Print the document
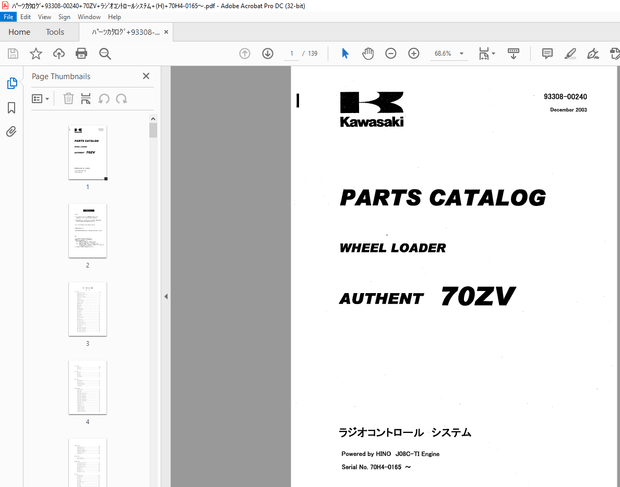 (x=81, y=53)
